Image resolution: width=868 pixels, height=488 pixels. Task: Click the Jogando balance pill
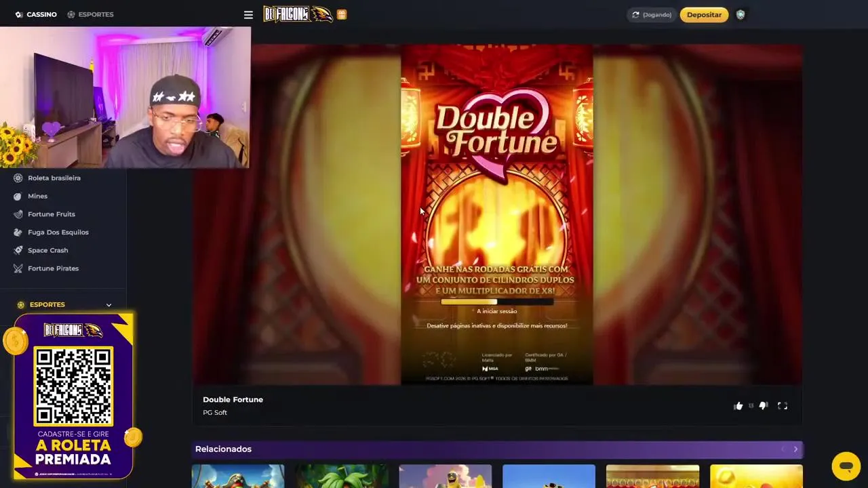(652, 15)
